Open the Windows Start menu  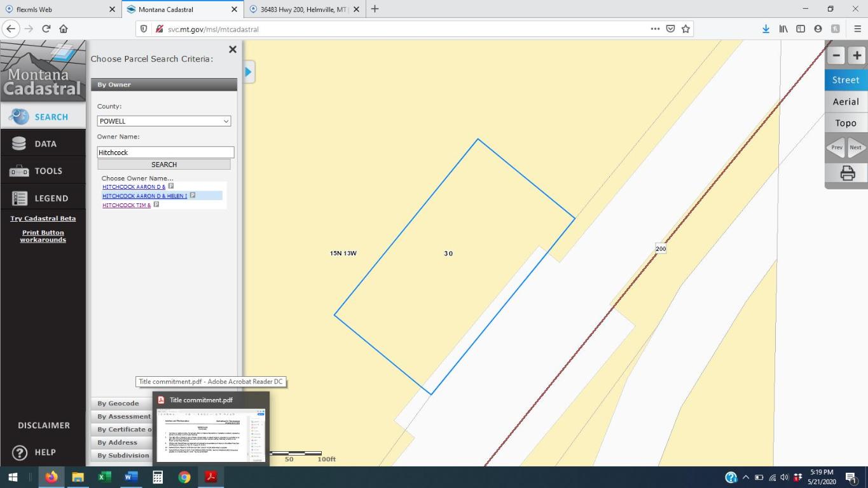(x=12, y=477)
